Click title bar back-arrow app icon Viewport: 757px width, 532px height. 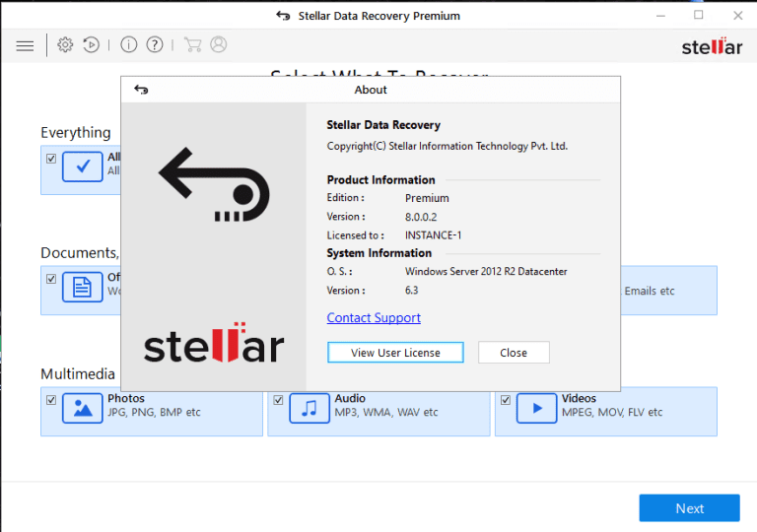[283, 16]
